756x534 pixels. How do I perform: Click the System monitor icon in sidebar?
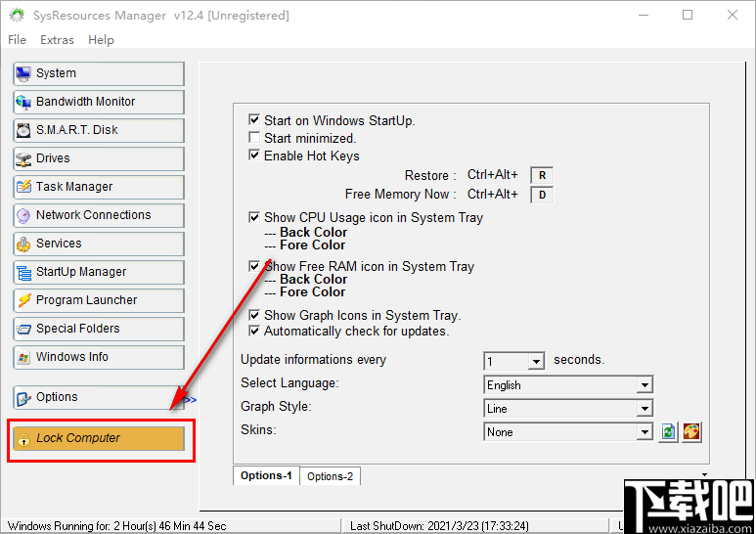[x=23, y=73]
